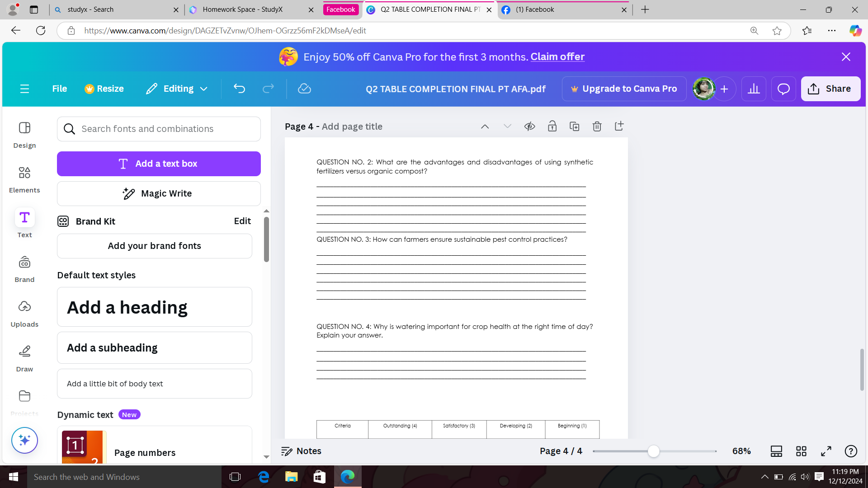Open the analytics insights chart icon

tap(754, 89)
